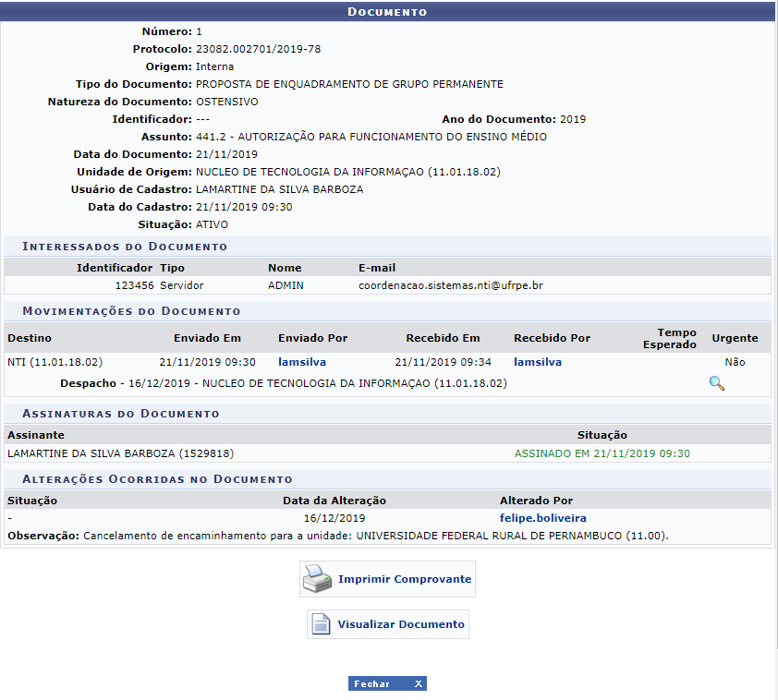This screenshot has width=778, height=700.
Task: Click identifier 123456 in Interessados table
Action: (x=135, y=285)
